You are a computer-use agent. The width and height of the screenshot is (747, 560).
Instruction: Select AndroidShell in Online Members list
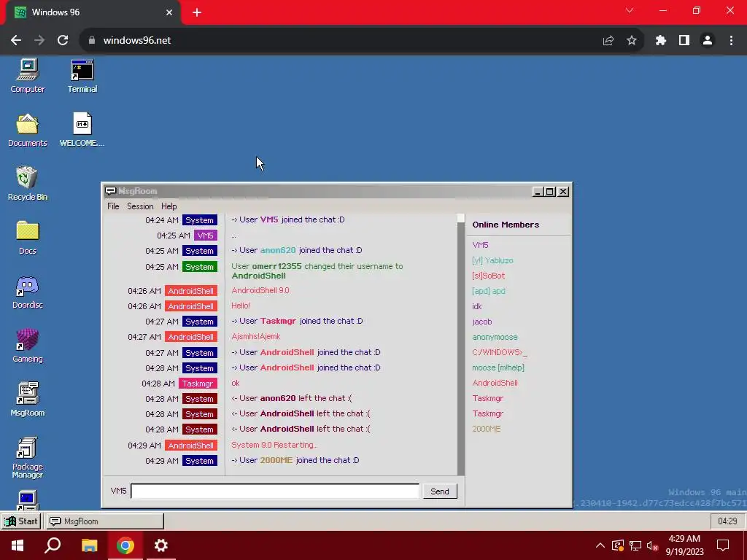(495, 383)
